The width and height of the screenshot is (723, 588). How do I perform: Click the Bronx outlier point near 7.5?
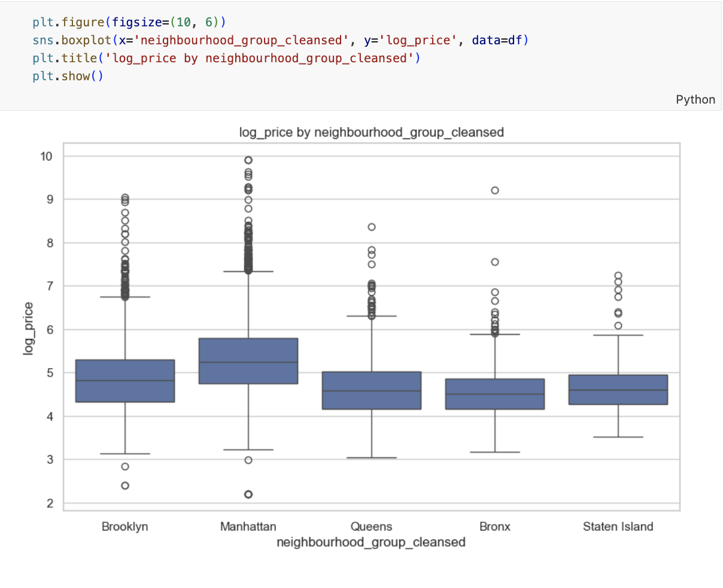click(x=495, y=262)
